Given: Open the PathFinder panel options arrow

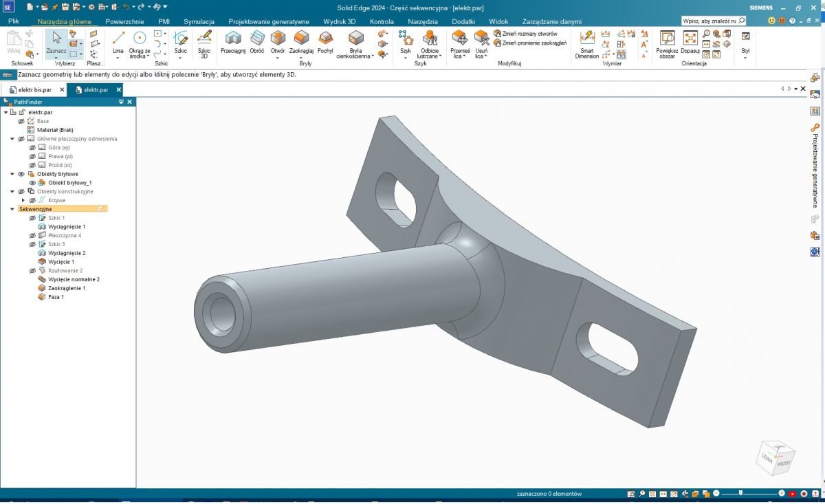Looking at the screenshot, I should tap(121, 102).
